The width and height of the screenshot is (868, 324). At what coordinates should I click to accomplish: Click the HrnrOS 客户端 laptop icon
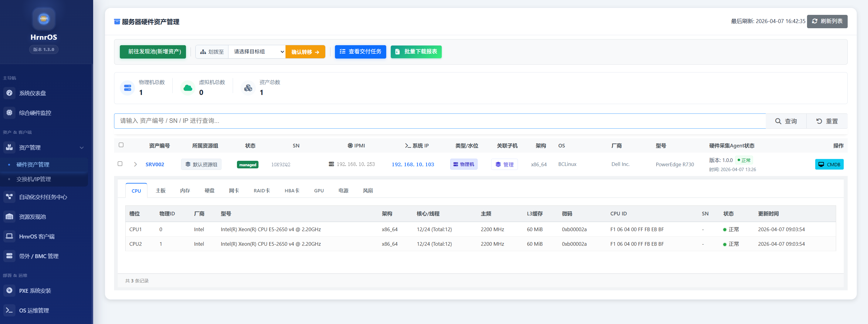[x=9, y=236]
